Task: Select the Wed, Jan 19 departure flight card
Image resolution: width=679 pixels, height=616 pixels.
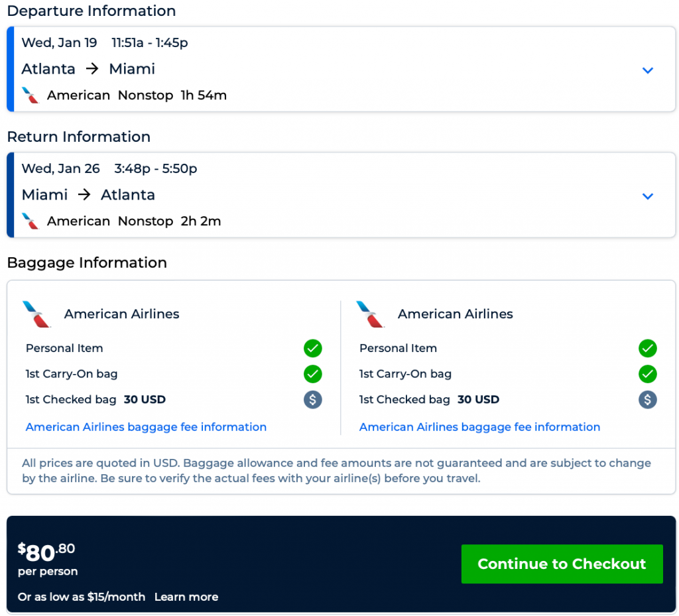Action: click(332, 69)
